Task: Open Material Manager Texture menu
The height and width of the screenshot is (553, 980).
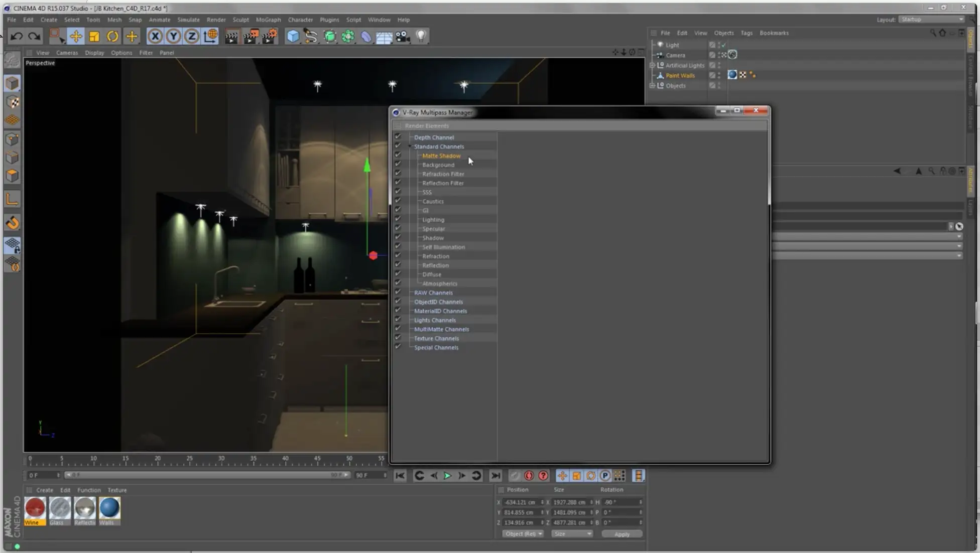Action: click(x=117, y=490)
